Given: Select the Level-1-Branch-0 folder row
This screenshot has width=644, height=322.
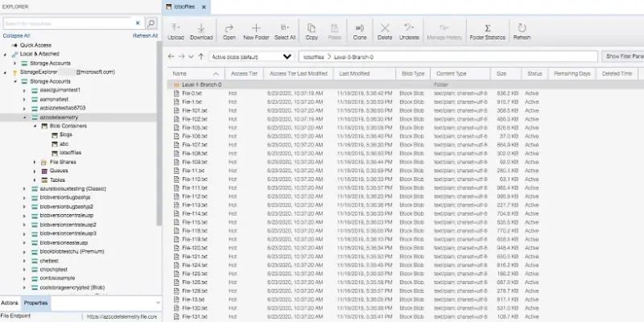Looking at the screenshot, I should tap(406, 85).
